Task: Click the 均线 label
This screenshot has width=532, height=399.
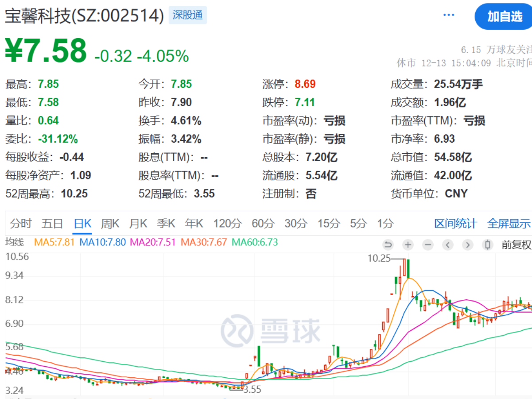Action: pyautogui.click(x=14, y=242)
